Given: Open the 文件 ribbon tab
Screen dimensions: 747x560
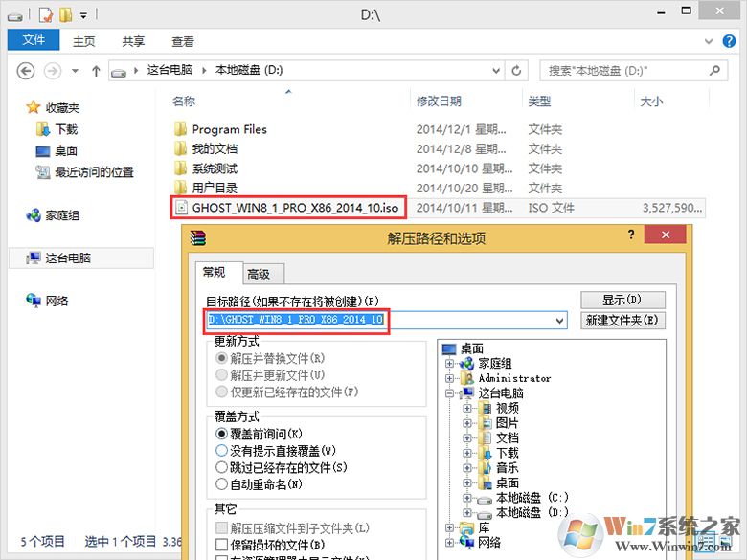Looking at the screenshot, I should (34, 40).
